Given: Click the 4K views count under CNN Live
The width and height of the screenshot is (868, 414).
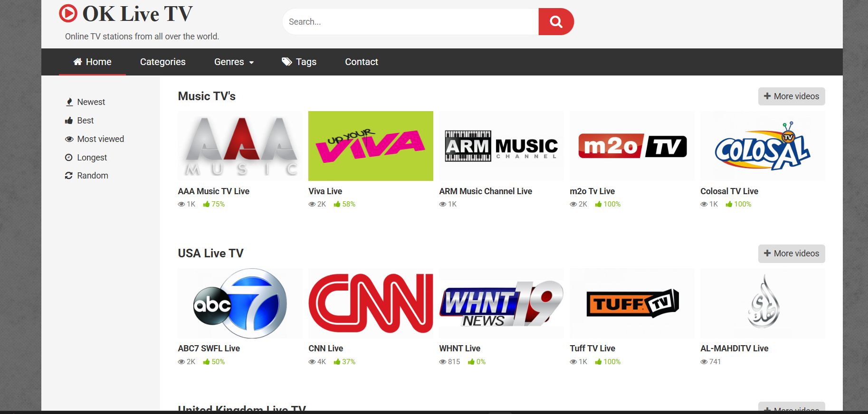Looking at the screenshot, I should (x=317, y=362).
